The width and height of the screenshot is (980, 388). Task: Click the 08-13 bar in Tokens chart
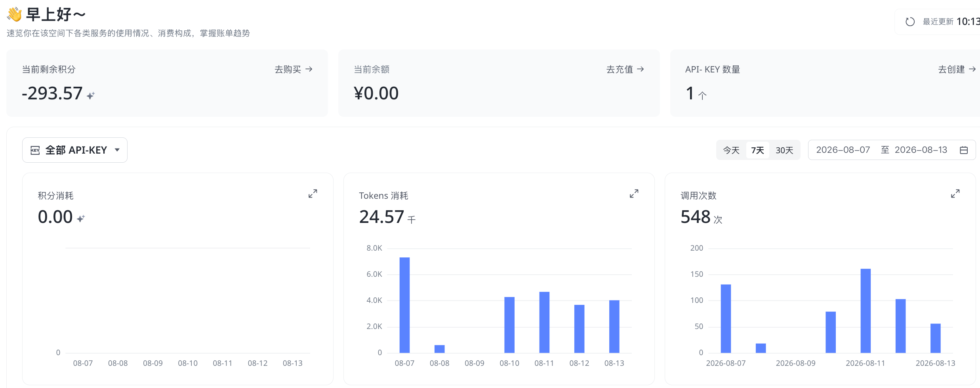pyautogui.click(x=614, y=326)
